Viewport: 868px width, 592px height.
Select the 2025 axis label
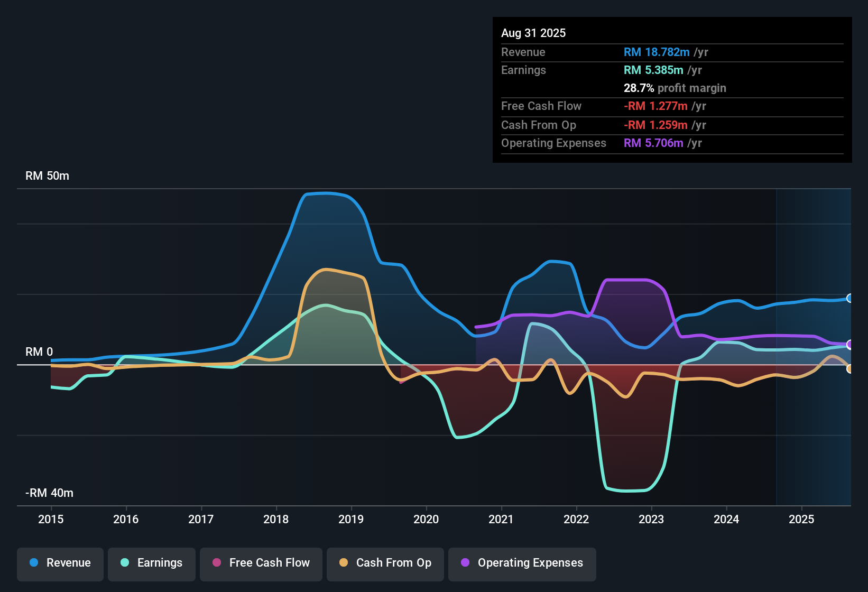coord(802,520)
